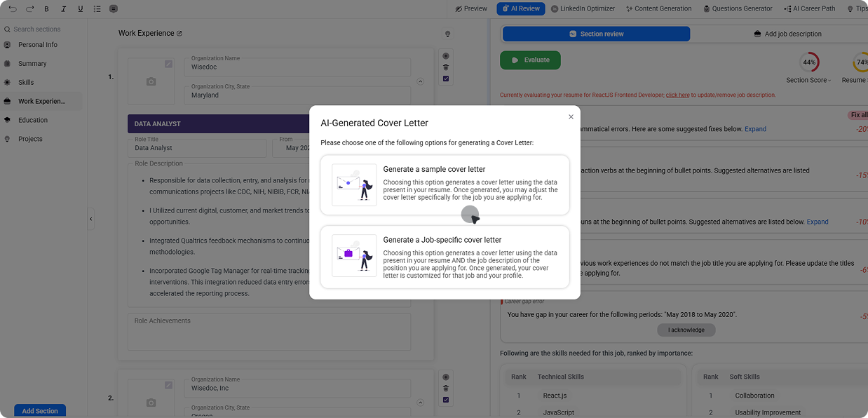Follow the 'click here' job description link
The height and width of the screenshot is (418, 868).
677,95
